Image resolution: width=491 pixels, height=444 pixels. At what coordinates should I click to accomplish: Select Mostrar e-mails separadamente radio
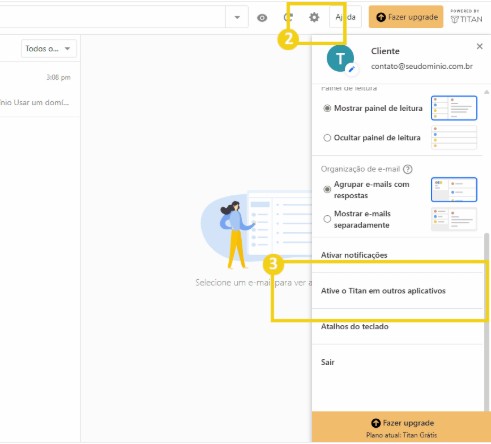[327, 219]
